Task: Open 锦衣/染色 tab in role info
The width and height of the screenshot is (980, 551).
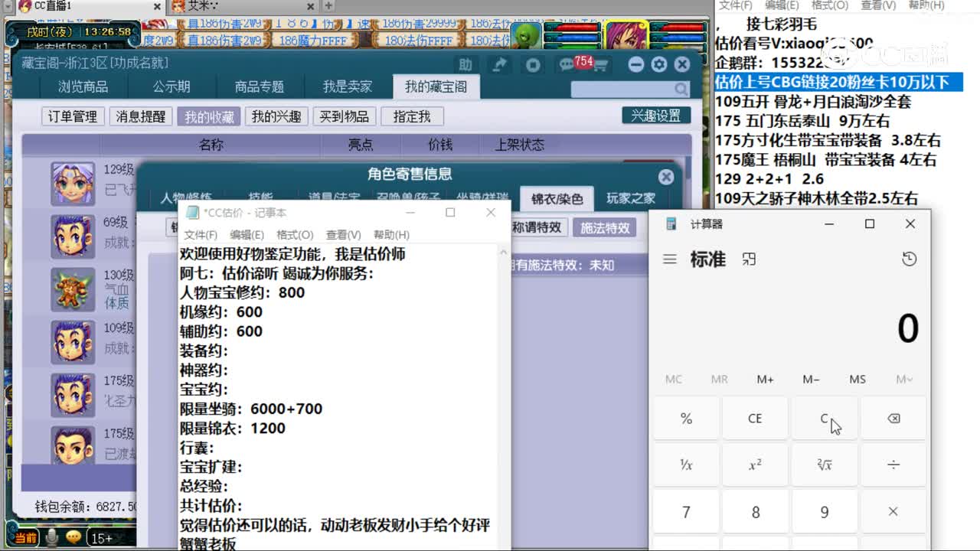Action: click(557, 199)
